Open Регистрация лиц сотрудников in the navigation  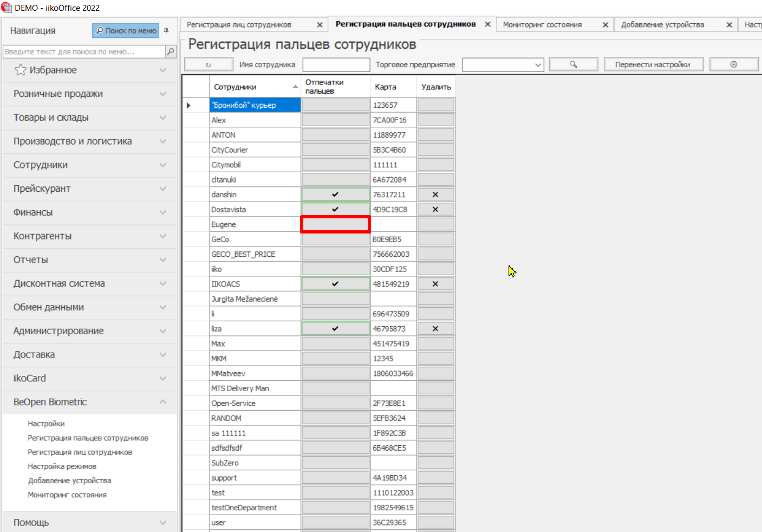point(80,452)
